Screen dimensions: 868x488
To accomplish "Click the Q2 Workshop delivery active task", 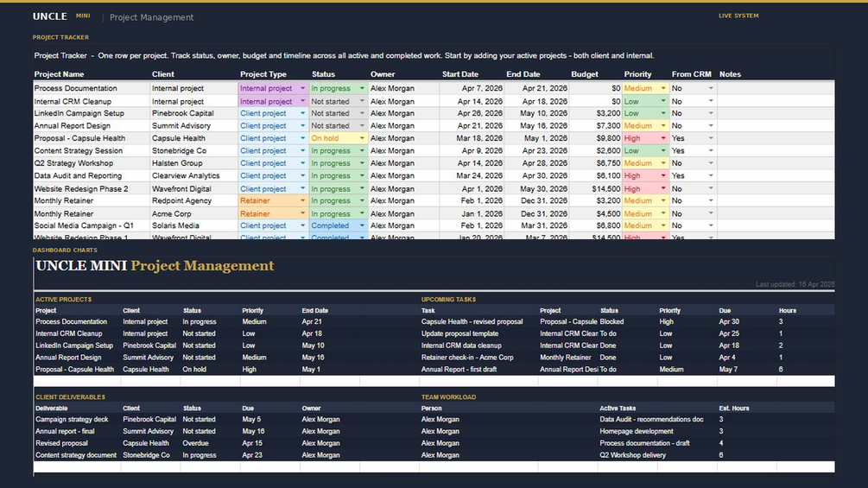I will point(632,455).
